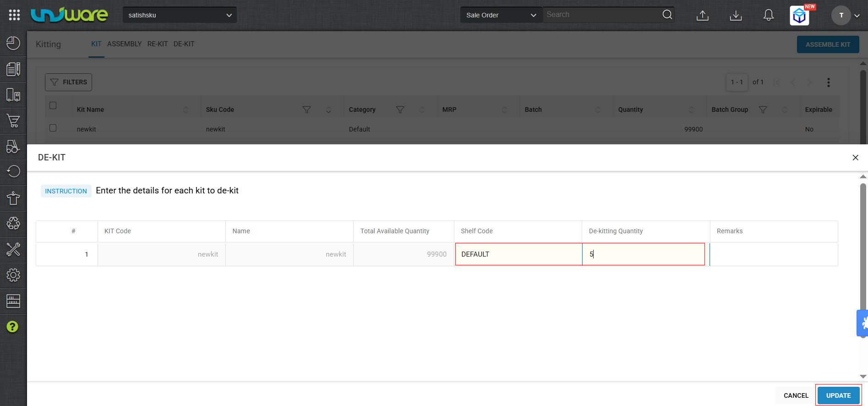Image resolution: width=868 pixels, height=406 pixels.
Task: Sort by Batch Group column arrows
Action: pos(785,110)
